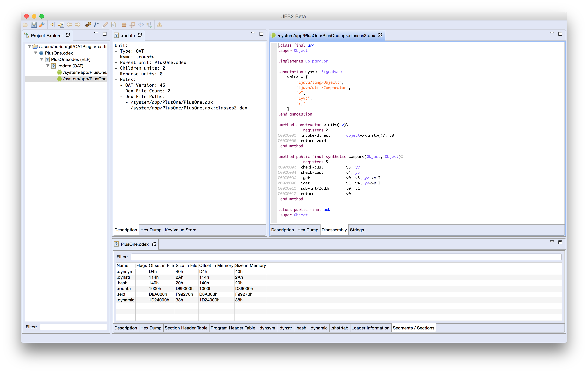Minimize the .rodata panel
This screenshot has height=373, width=588.
[253, 33]
